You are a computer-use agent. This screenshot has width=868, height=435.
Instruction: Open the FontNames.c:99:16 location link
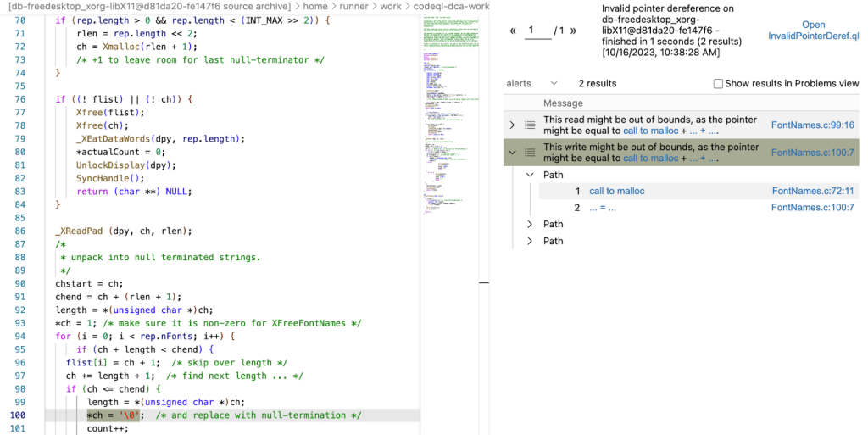coord(812,125)
